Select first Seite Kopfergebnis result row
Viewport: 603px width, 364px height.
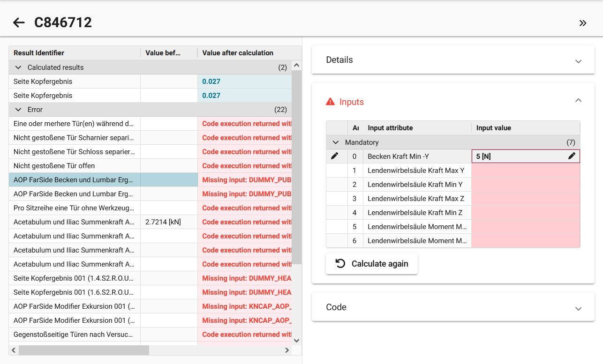(x=150, y=82)
